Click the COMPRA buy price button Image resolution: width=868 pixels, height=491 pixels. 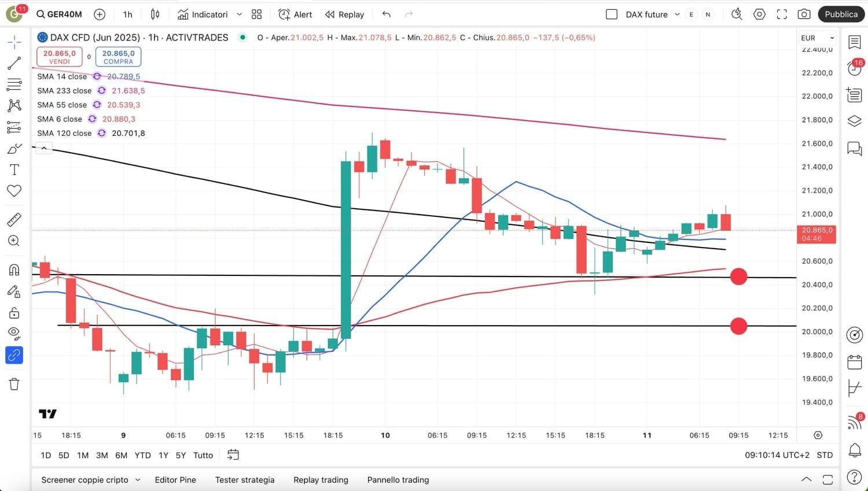pyautogui.click(x=118, y=57)
